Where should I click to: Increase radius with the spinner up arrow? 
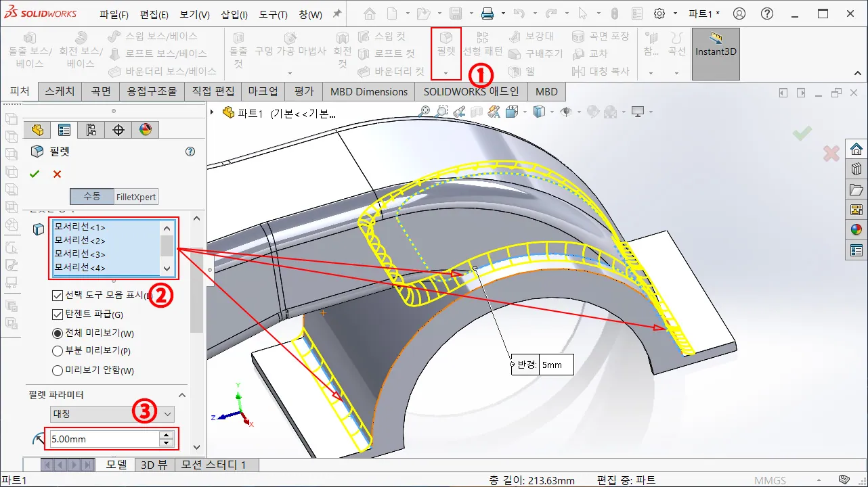click(167, 435)
